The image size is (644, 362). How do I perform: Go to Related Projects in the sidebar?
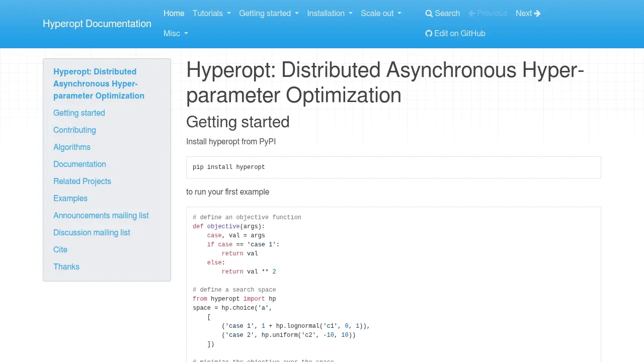coord(82,182)
